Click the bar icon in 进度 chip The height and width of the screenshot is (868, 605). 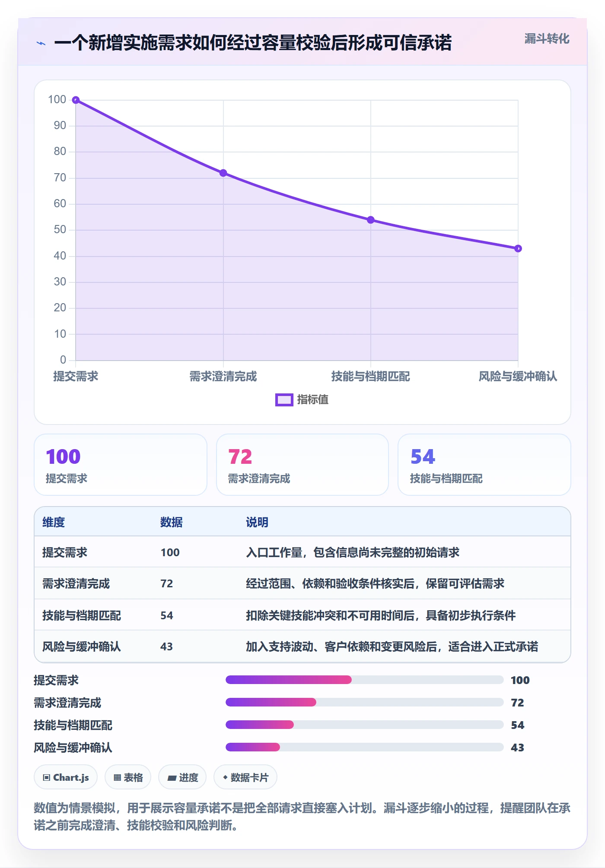pos(172,778)
